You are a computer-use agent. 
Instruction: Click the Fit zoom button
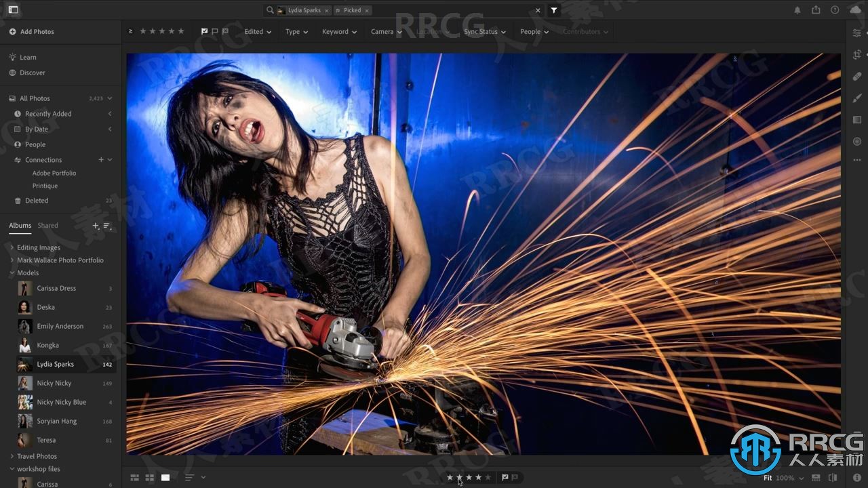768,478
